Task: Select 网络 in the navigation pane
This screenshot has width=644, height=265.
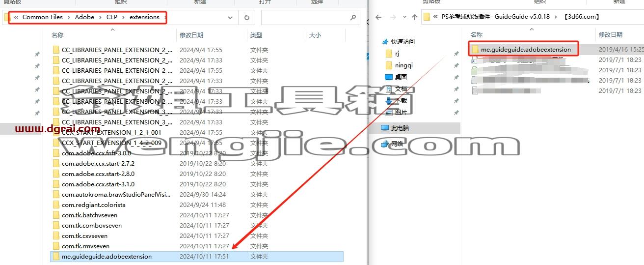Action: [397, 144]
